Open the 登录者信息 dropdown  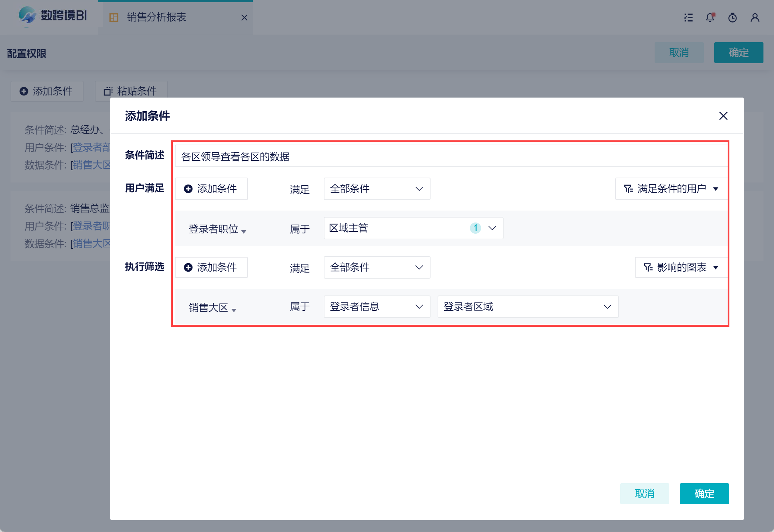376,307
